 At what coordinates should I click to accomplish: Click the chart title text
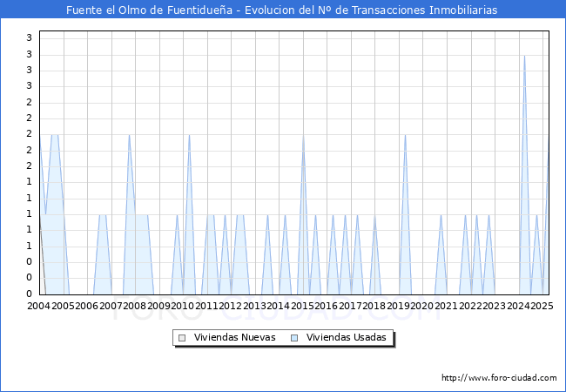click(x=281, y=10)
